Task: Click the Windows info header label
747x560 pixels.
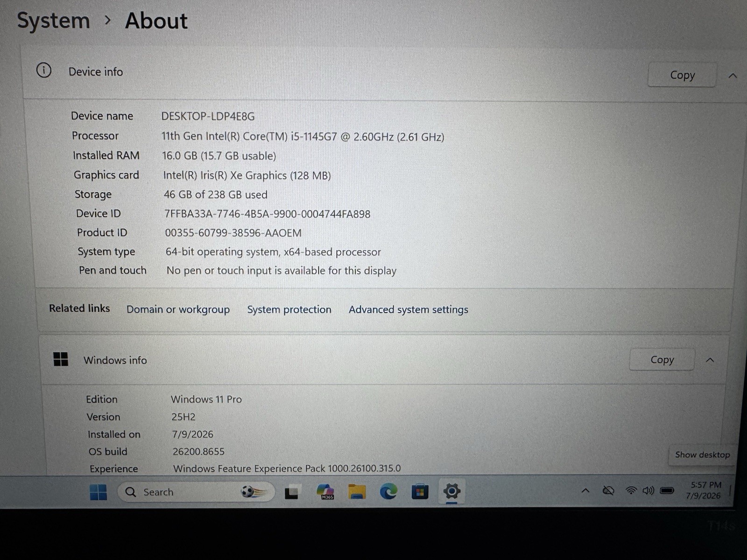Action: 115,360
